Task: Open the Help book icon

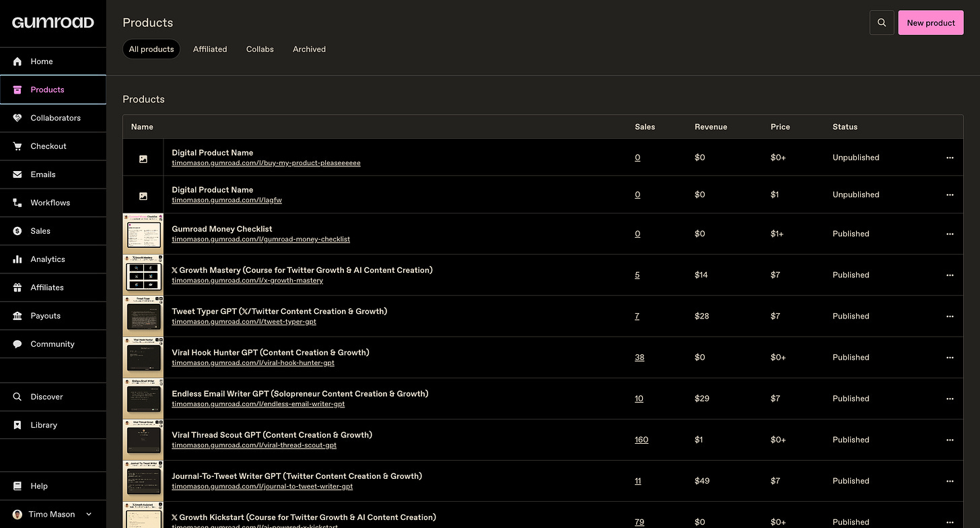Action: pos(17,486)
